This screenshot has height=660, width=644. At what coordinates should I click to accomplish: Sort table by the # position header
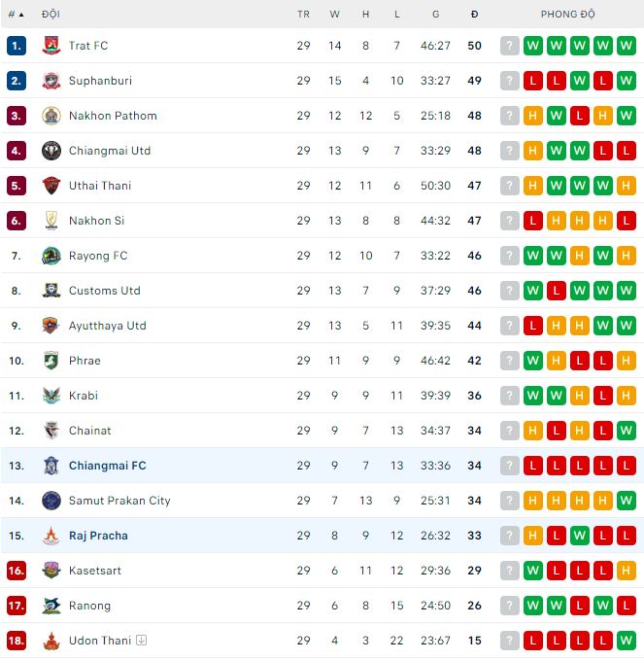click(x=15, y=15)
